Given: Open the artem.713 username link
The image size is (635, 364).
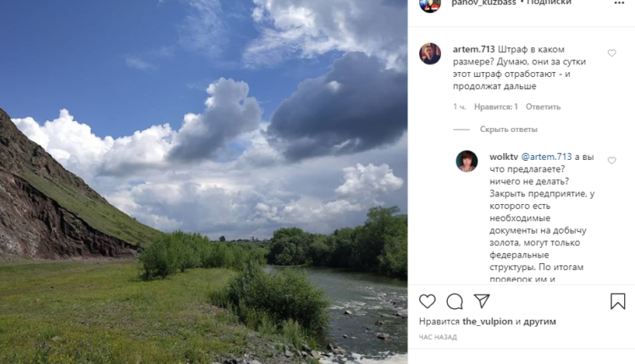Looking at the screenshot, I should [473, 50].
